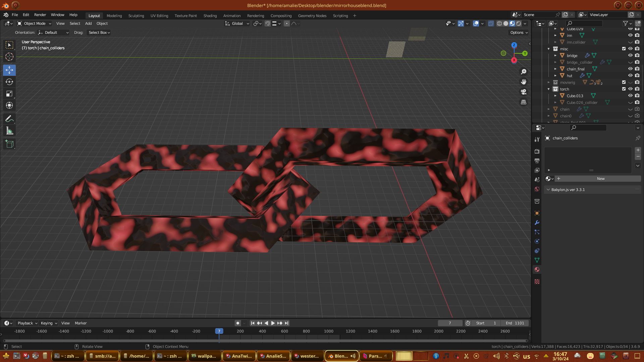Open Object Data properties tab
This screenshot has width=644, height=362.
537,260
